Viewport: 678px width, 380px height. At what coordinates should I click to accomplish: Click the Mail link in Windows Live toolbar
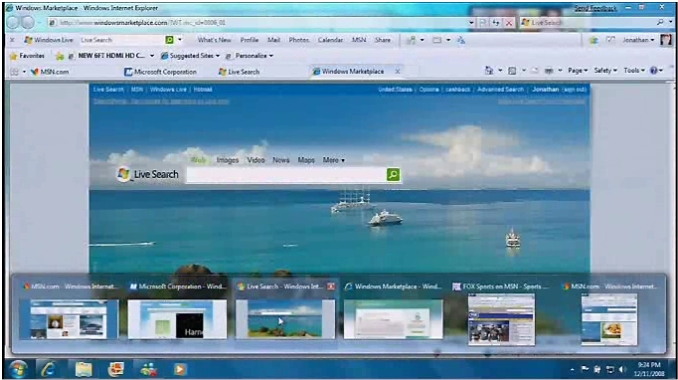[x=274, y=40]
